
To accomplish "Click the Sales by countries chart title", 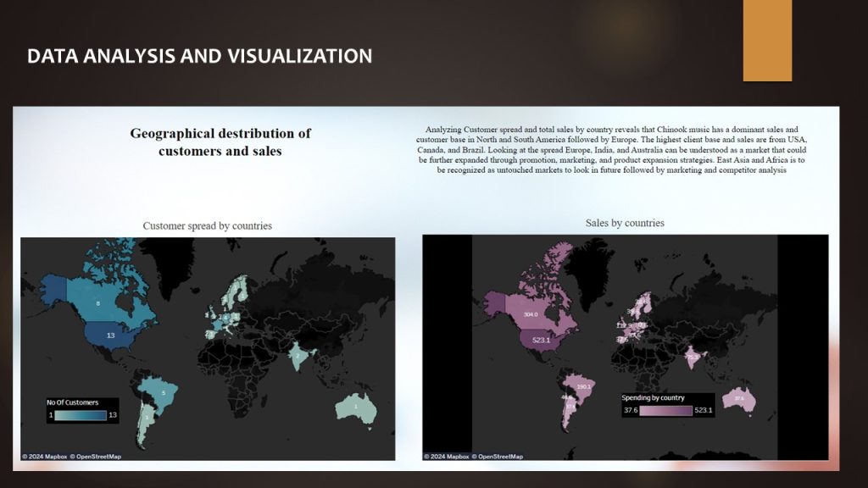I will tap(625, 223).
